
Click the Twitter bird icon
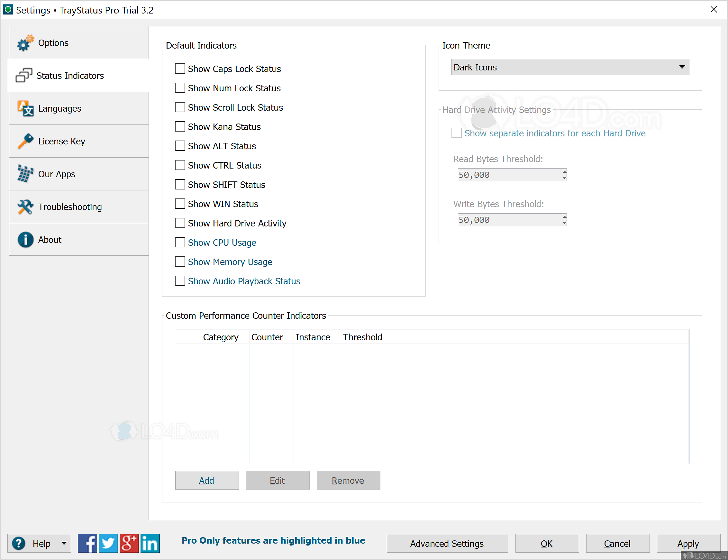108,543
